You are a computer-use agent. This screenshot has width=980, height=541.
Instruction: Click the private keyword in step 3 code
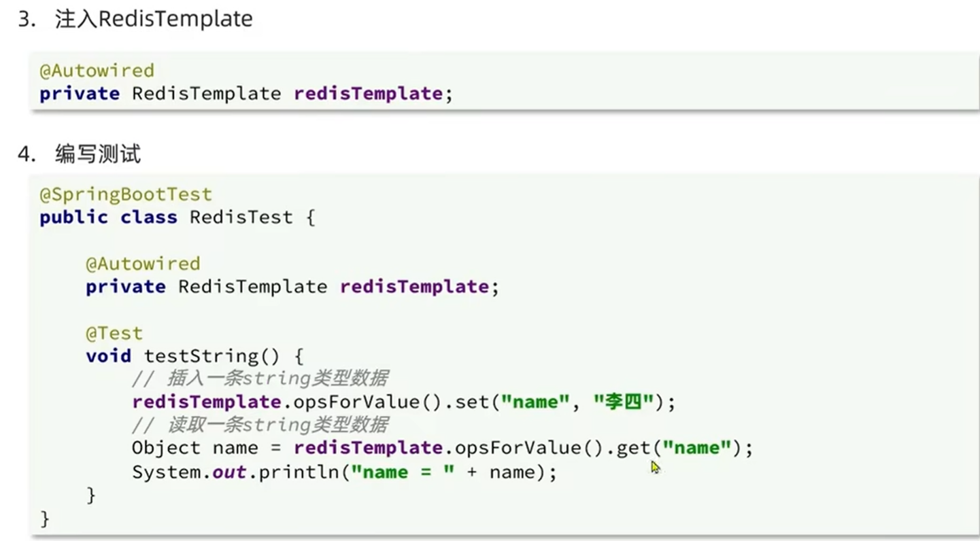(x=79, y=93)
